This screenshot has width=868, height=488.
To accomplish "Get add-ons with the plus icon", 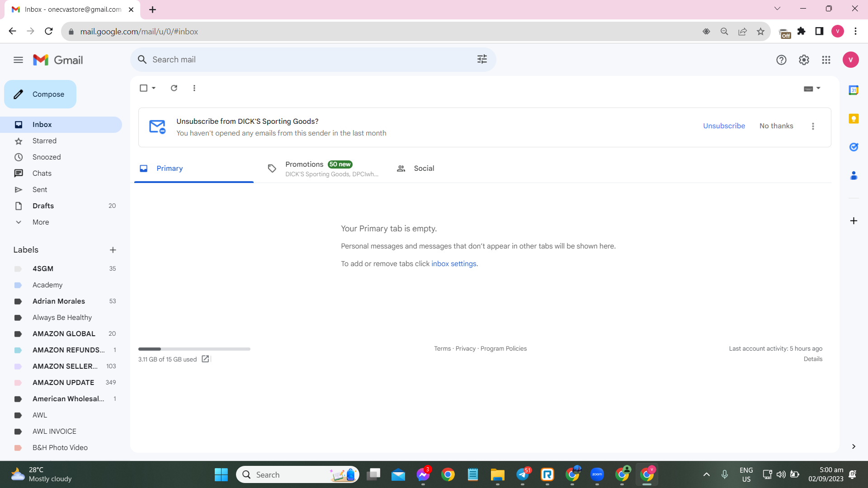I will [x=854, y=221].
